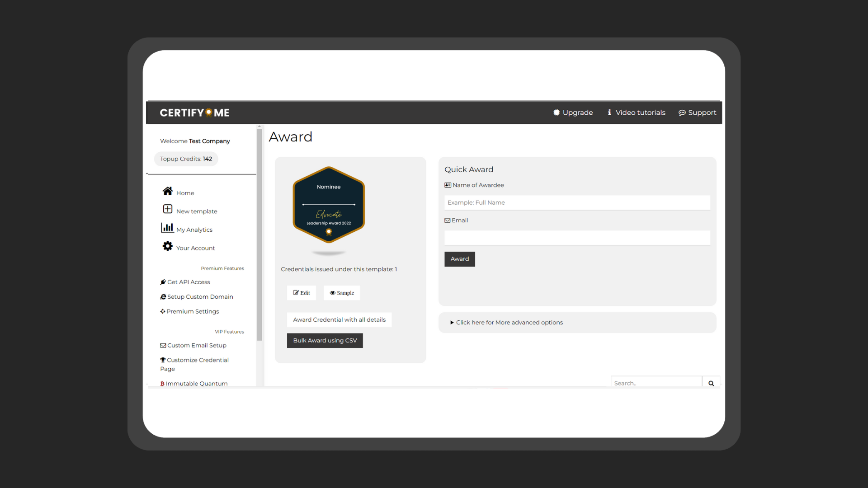This screenshot has width=868, height=488.
Task: Click the Edit template button
Action: 302,293
